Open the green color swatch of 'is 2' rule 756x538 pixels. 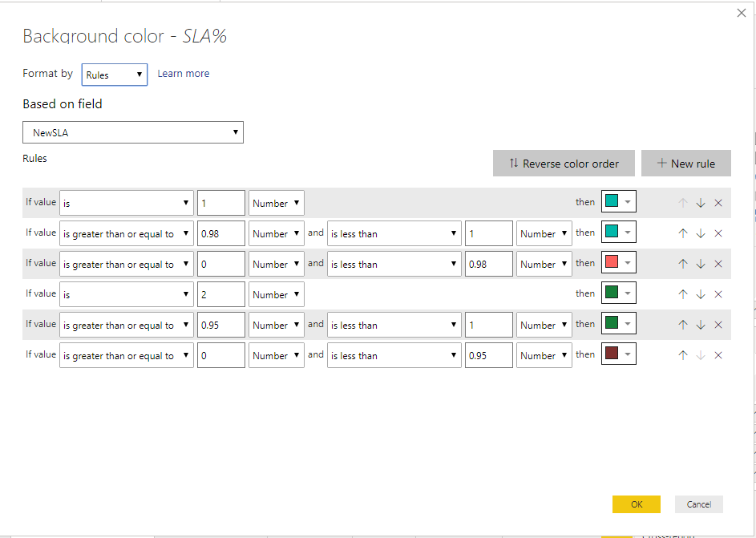[619, 293]
